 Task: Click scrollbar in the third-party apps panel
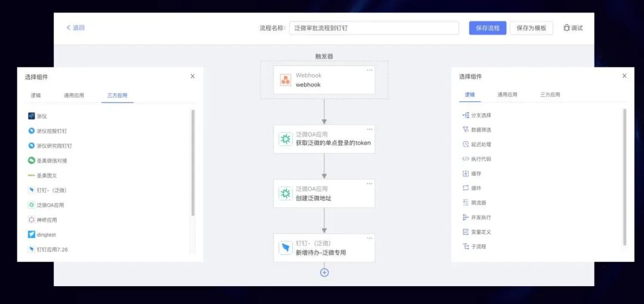point(193,163)
